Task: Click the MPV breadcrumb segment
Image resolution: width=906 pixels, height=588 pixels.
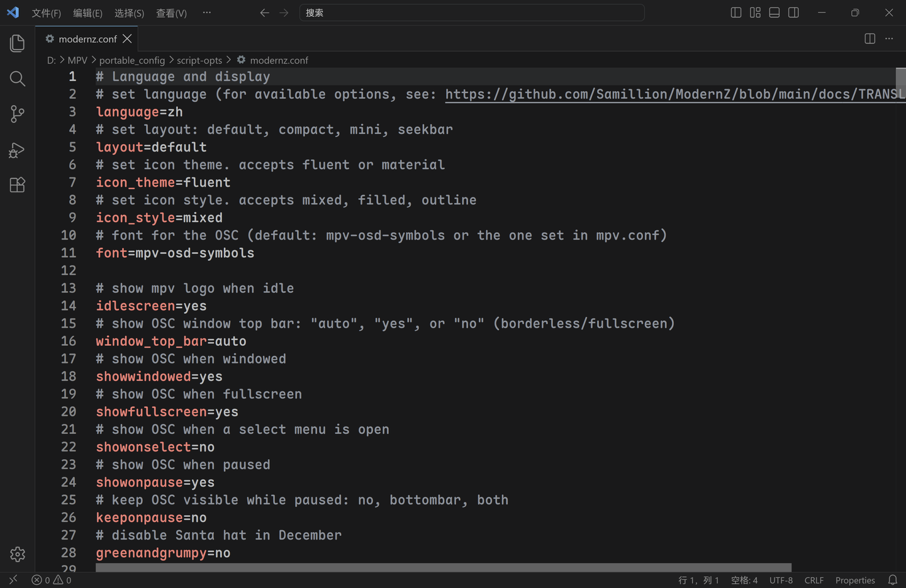Action: 77,60
